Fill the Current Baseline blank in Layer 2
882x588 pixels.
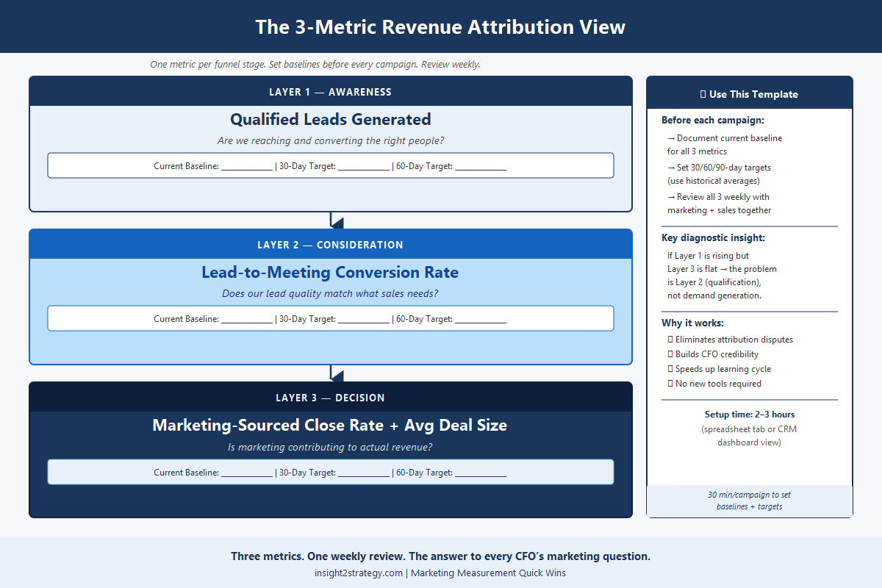tap(247, 320)
